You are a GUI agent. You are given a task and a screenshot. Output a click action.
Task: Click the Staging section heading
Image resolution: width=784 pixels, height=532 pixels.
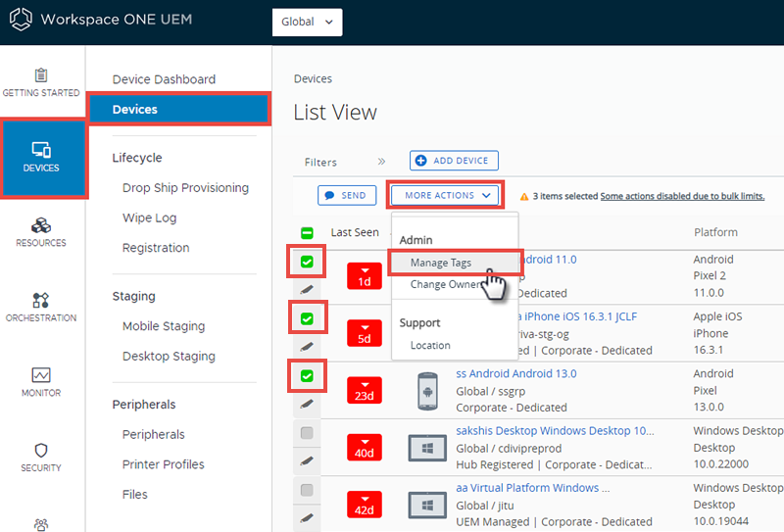click(133, 297)
